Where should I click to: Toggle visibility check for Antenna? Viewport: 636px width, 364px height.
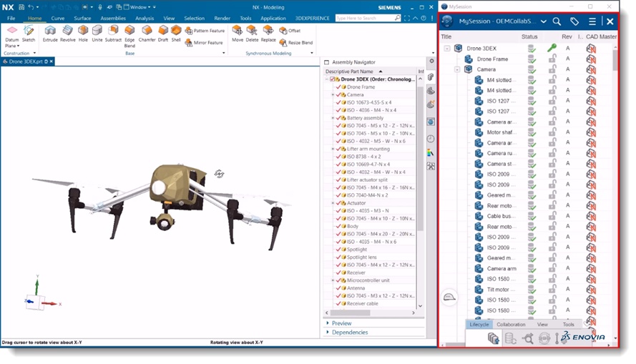click(x=338, y=287)
